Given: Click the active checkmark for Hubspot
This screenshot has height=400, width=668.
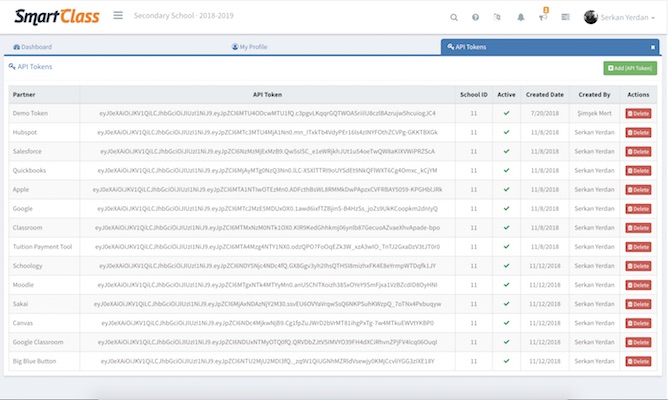Looking at the screenshot, I should (x=506, y=132).
